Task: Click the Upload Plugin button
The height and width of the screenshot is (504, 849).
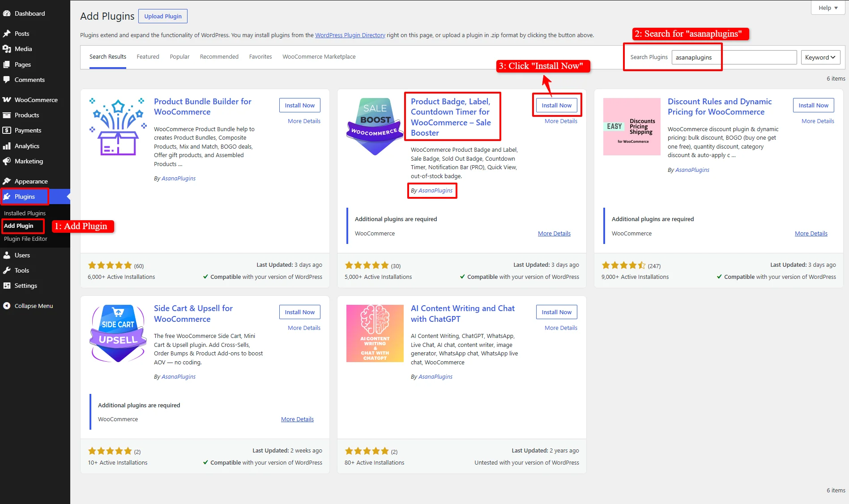Action: [163, 16]
